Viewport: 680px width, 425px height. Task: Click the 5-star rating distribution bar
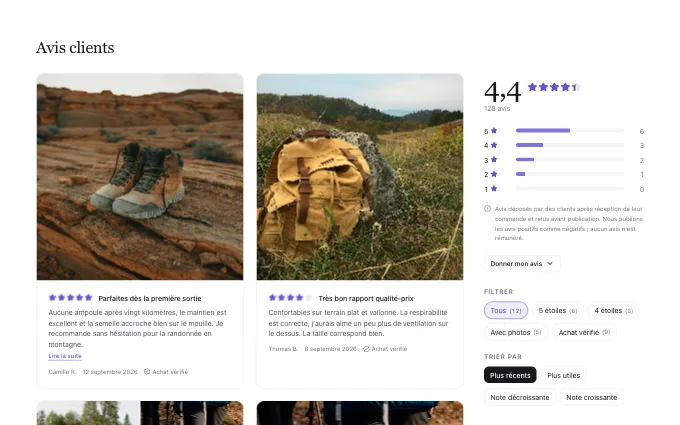tap(570, 131)
